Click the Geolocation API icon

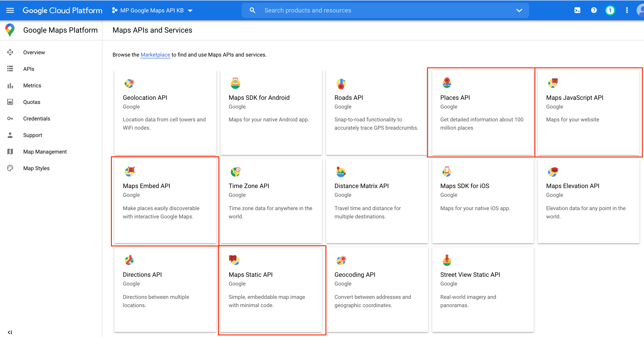130,83
